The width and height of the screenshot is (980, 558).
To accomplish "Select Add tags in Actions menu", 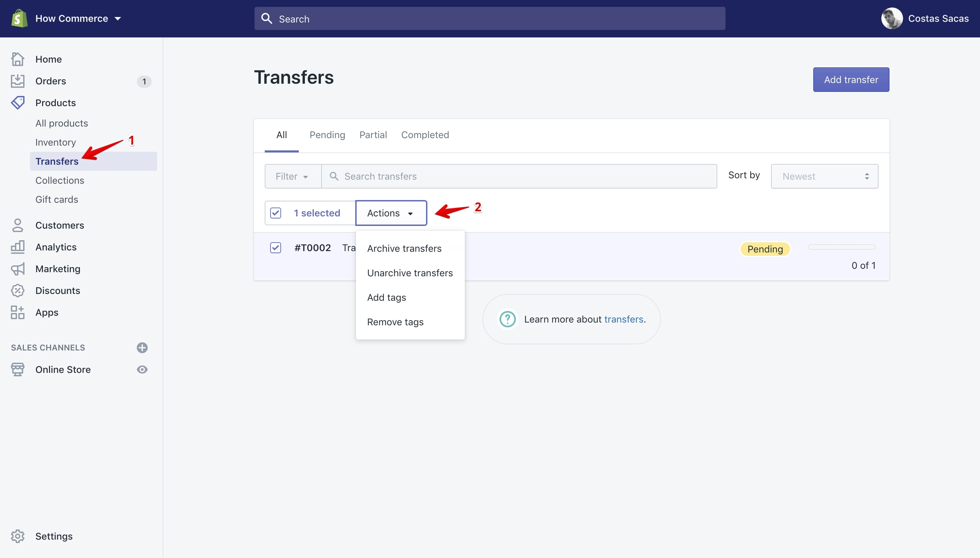I will [x=410, y=297].
